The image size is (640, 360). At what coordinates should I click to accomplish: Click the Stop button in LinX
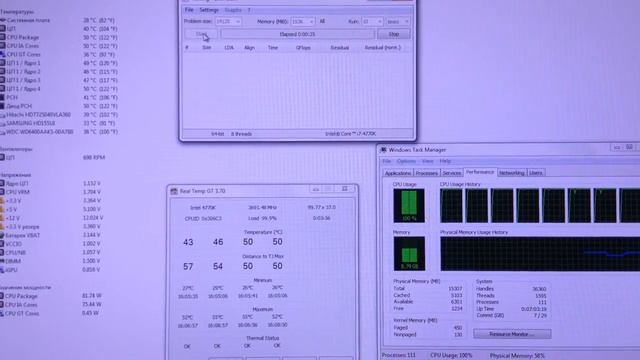[393, 34]
